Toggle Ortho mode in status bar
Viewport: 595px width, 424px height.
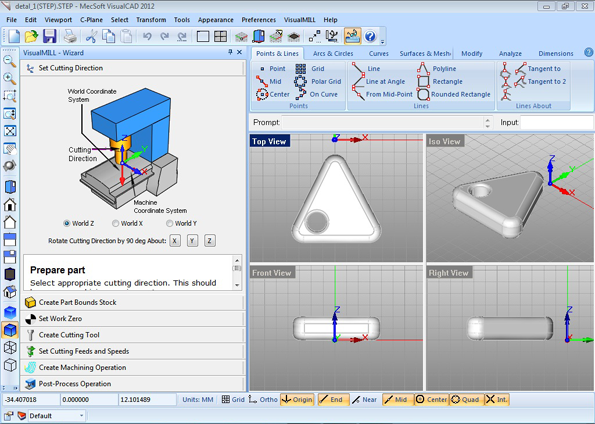263,399
